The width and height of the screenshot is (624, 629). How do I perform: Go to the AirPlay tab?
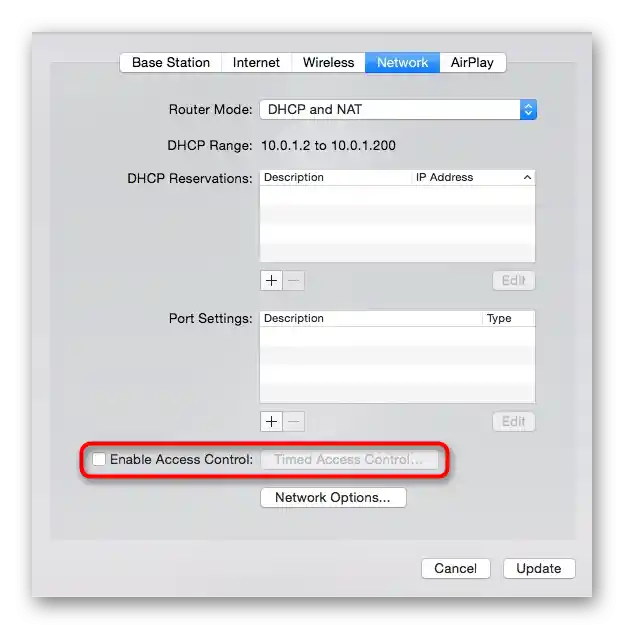[472, 63]
